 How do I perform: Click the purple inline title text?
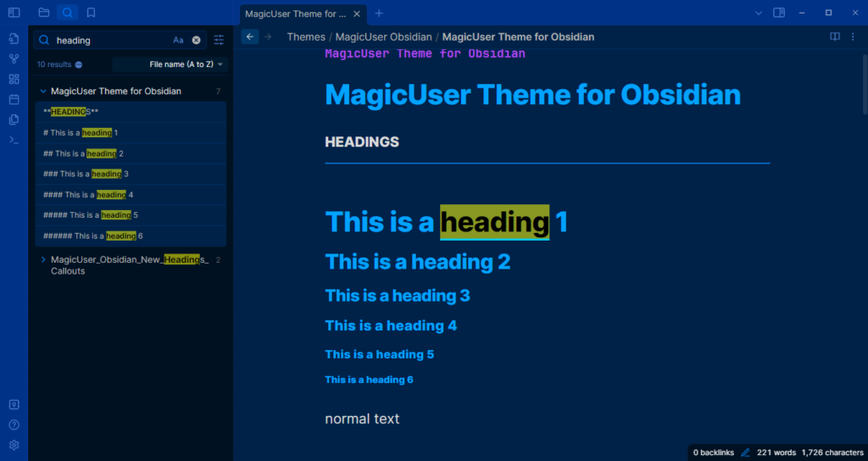(426, 53)
